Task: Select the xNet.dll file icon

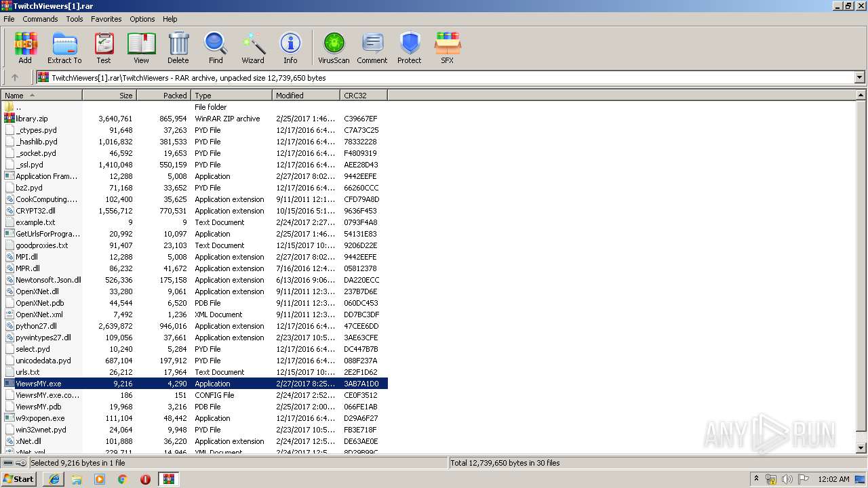Action: (9, 441)
